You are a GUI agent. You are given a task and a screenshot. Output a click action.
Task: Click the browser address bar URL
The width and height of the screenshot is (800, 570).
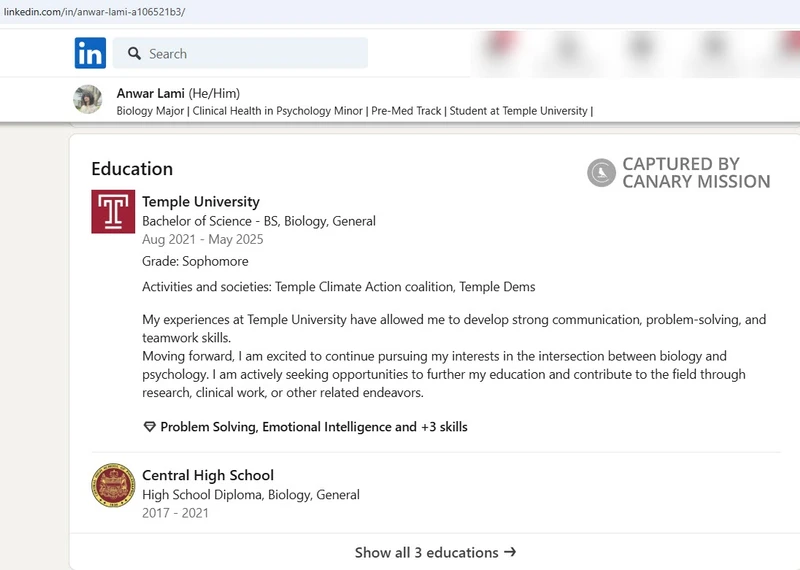pos(94,12)
